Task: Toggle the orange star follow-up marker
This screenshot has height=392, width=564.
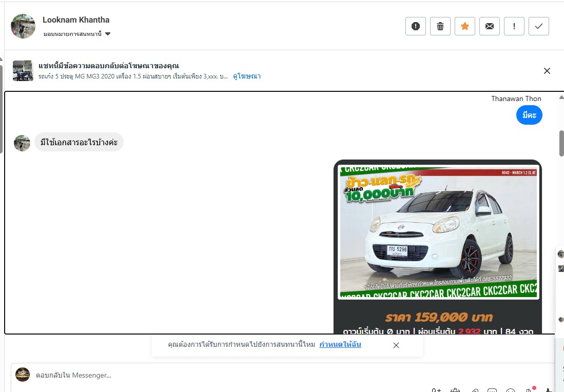Action: [465, 26]
